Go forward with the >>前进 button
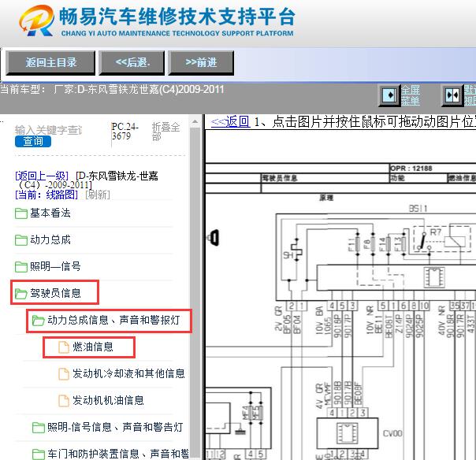Image resolution: width=476 pixels, height=460 pixels. (x=201, y=63)
